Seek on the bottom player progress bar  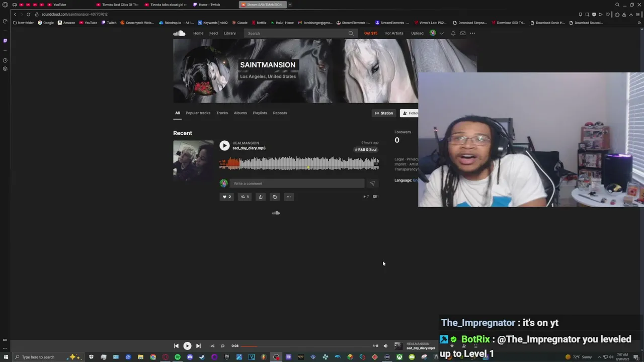tap(306, 346)
